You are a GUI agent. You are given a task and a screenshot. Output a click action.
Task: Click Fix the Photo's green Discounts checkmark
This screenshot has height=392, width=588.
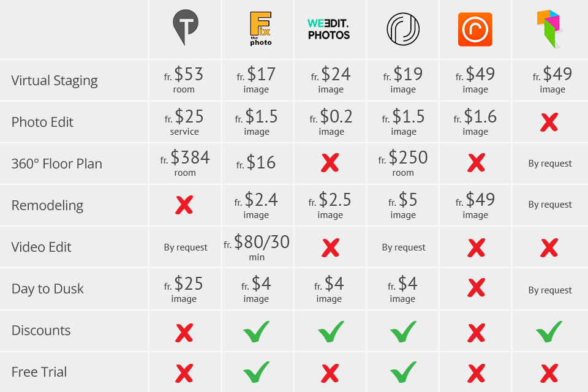[x=255, y=331]
